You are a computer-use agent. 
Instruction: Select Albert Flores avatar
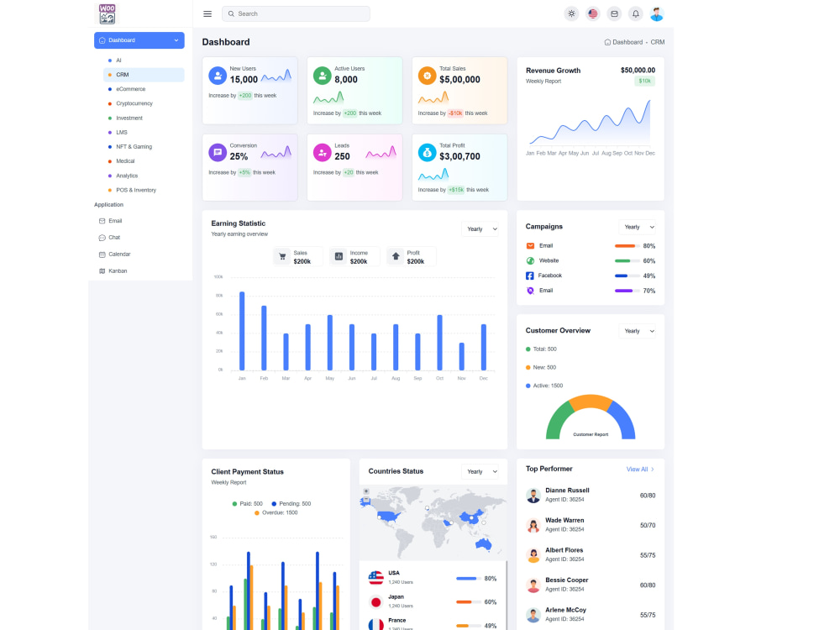pos(533,555)
